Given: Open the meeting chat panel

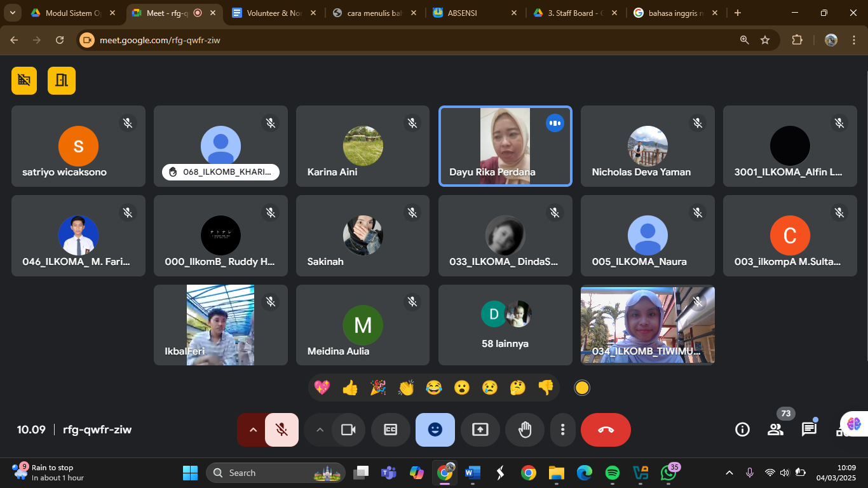Looking at the screenshot, I should click(x=808, y=430).
